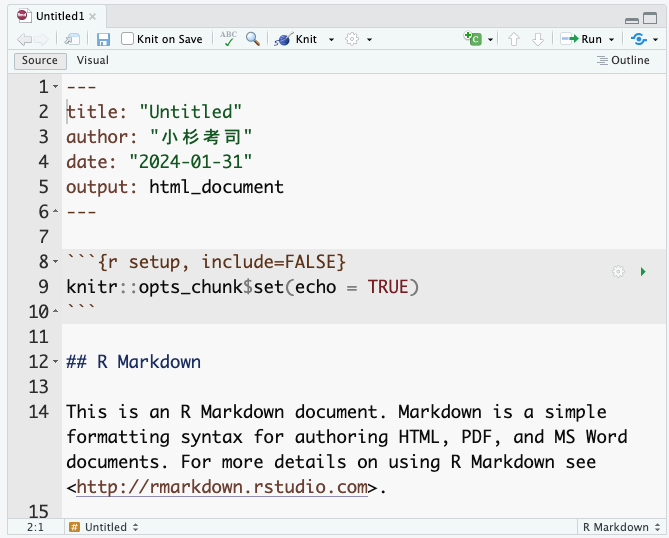Collapse fold marker at line 6

55,211
